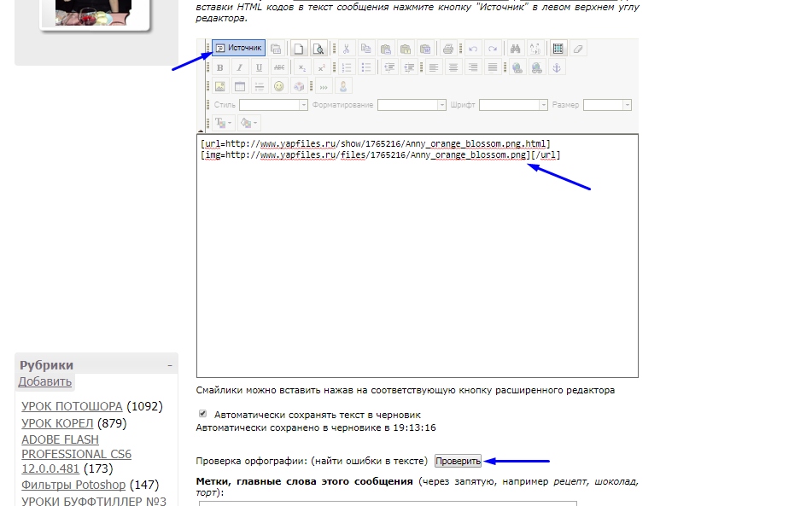Click the Cut scissors icon
The width and height of the screenshot is (812, 506).
coord(346,49)
